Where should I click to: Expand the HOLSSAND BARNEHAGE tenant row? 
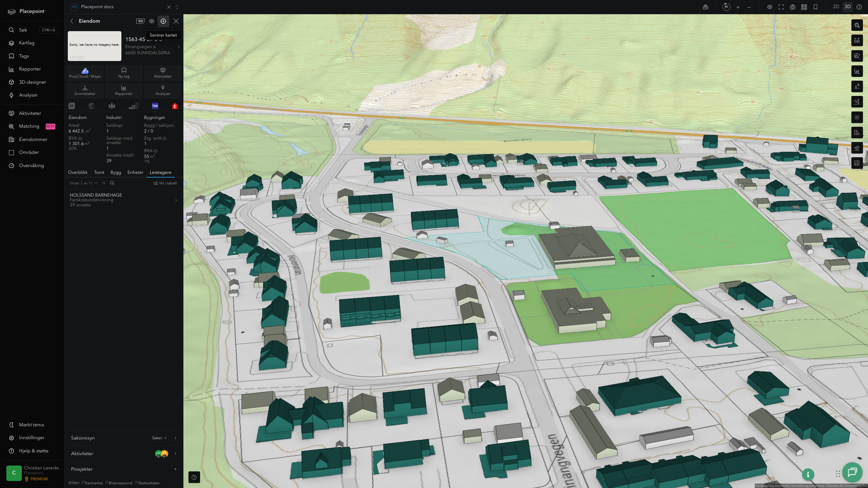[124, 200]
